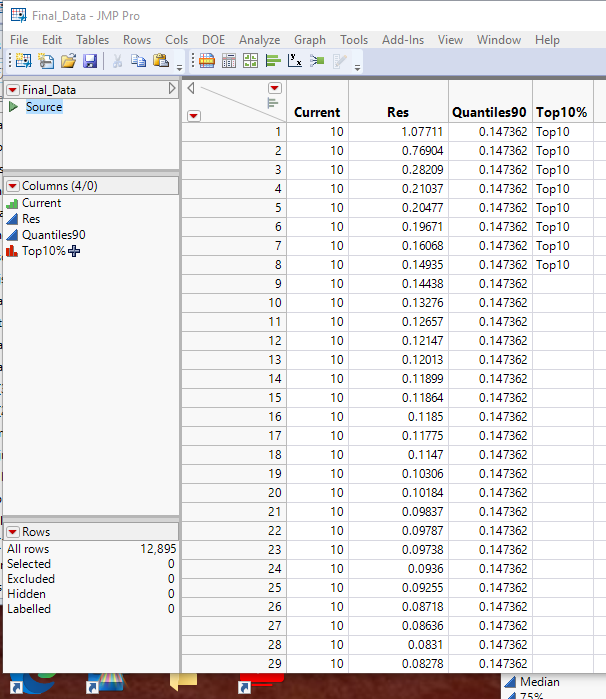Image resolution: width=606 pixels, height=699 pixels.
Task: Open the Analyze menu
Action: point(259,40)
